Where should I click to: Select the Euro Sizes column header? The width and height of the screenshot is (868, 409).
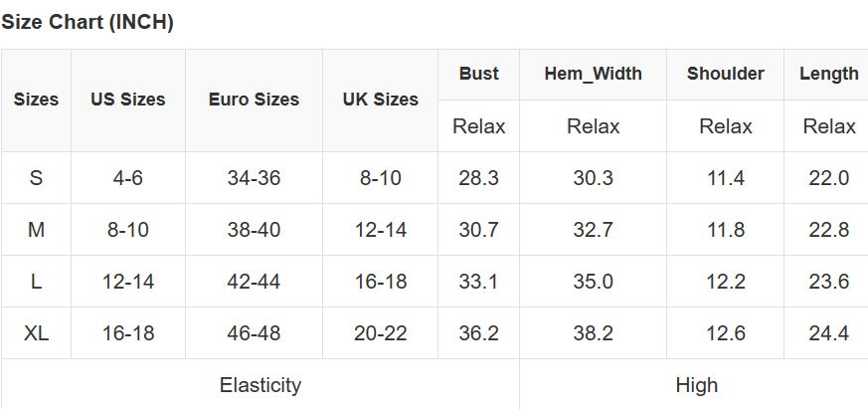click(254, 100)
